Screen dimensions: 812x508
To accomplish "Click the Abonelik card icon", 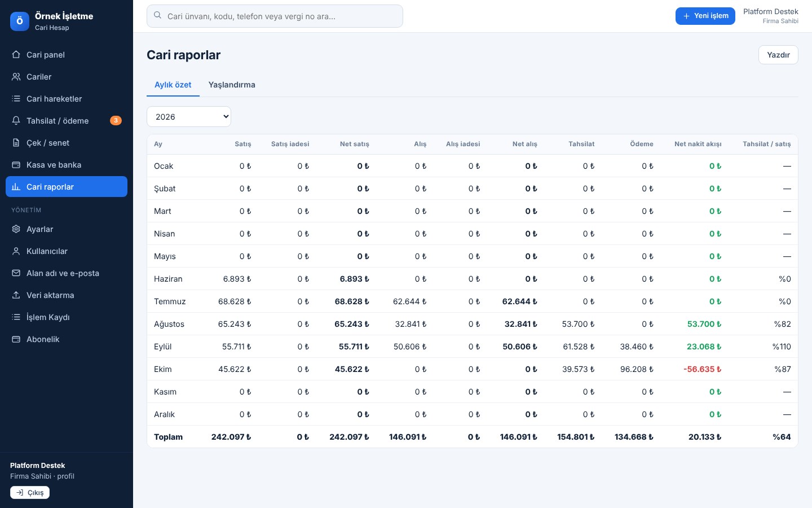I will point(16,339).
